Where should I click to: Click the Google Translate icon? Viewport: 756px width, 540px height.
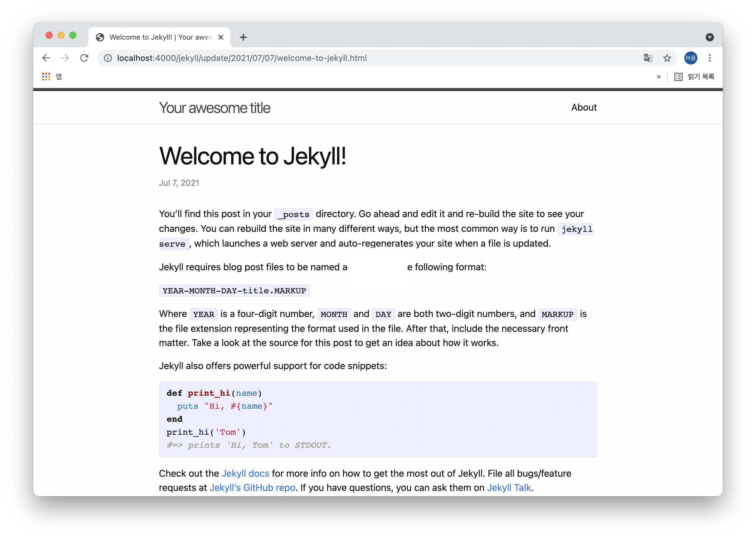pyautogui.click(x=648, y=58)
